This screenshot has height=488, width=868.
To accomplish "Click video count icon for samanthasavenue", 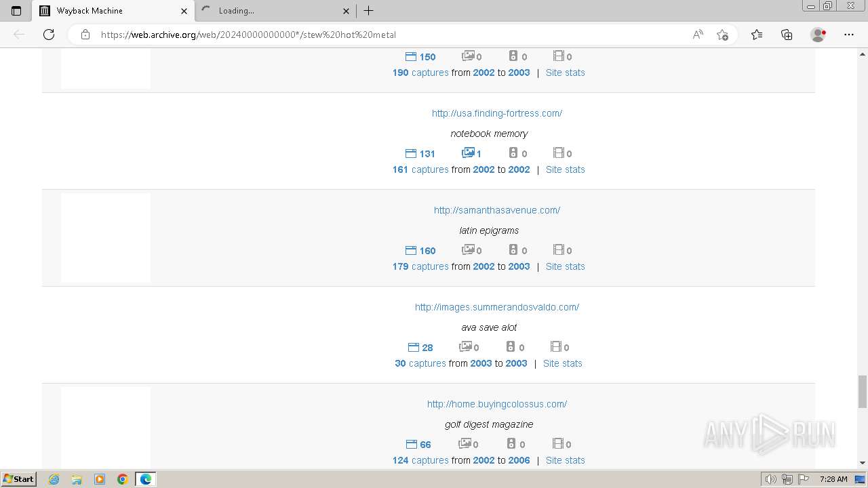I will pos(562,251).
